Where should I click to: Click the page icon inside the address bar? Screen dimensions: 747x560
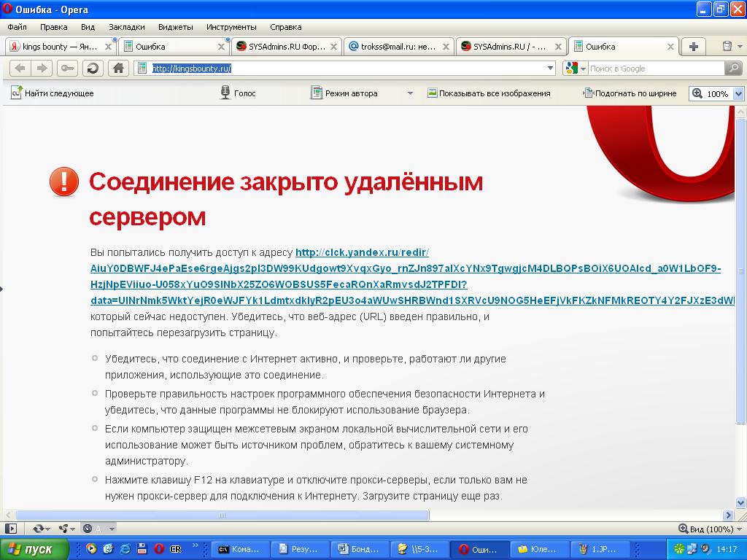[142, 69]
